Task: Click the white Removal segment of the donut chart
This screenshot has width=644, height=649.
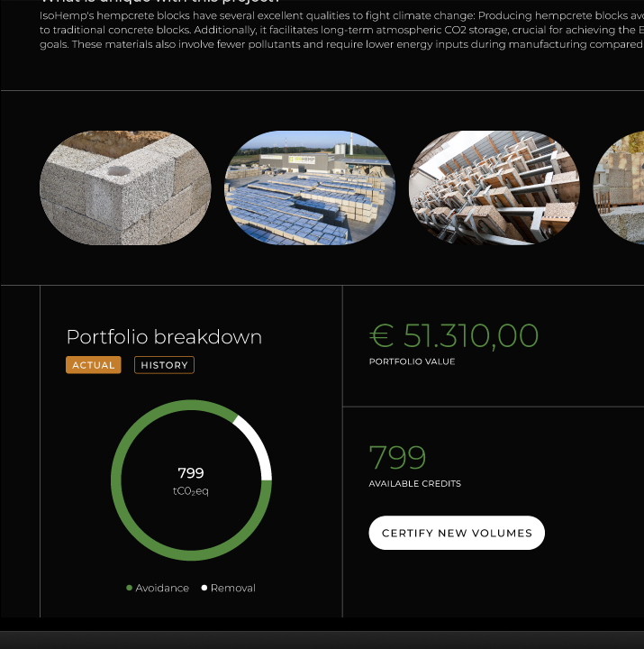Action: click(x=257, y=442)
